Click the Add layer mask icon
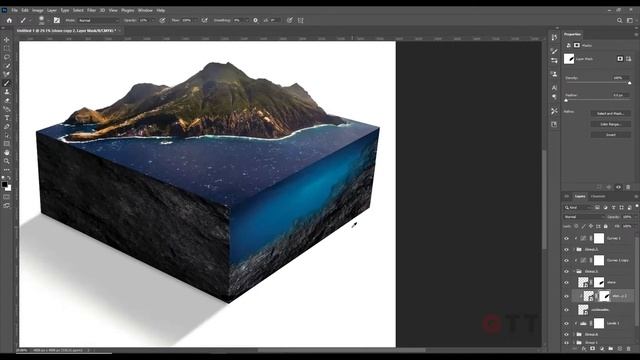 click(593, 349)
